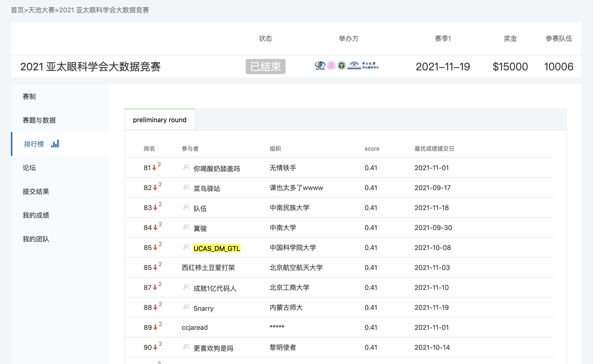Click the 排名 column header
593x364 pixels.
coord(149,148)
